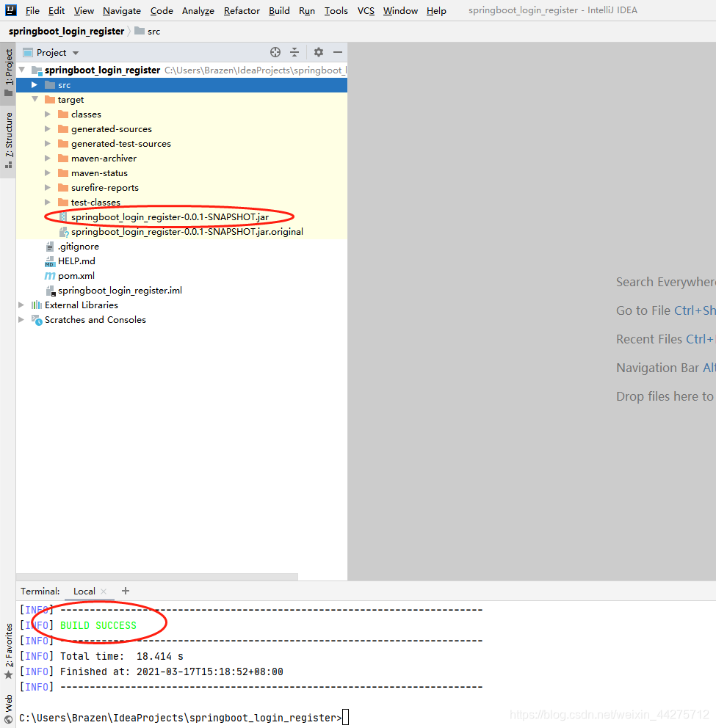Expand the generated-test-sources folder arrow

click(48, 143)
